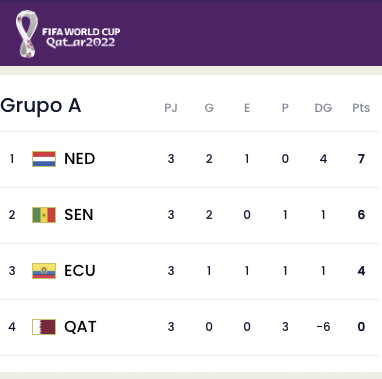
Task: Click the Netherlands flag icon
Action: coord(44,159)
